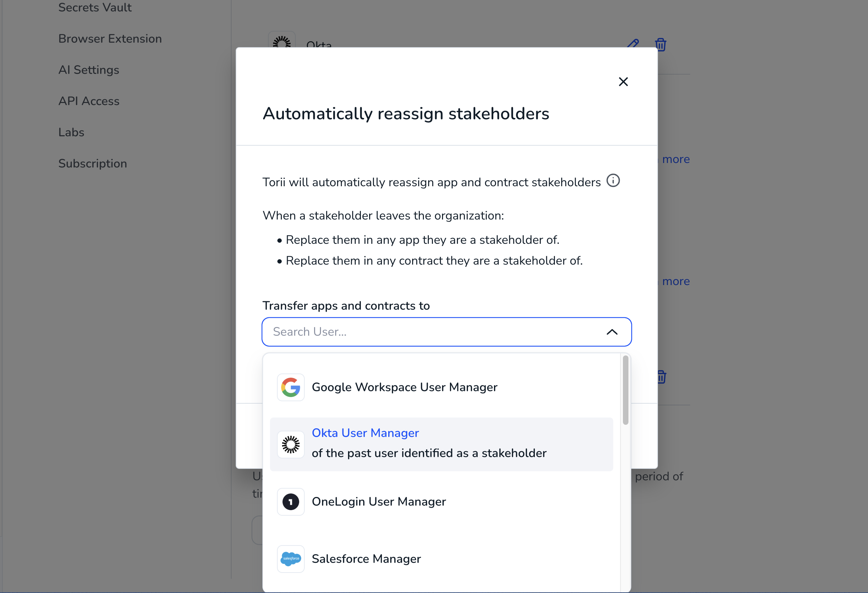This screenshot has width=868, height=593.
Task: Go to Browser Extension settings
Action: click(110, 38)
